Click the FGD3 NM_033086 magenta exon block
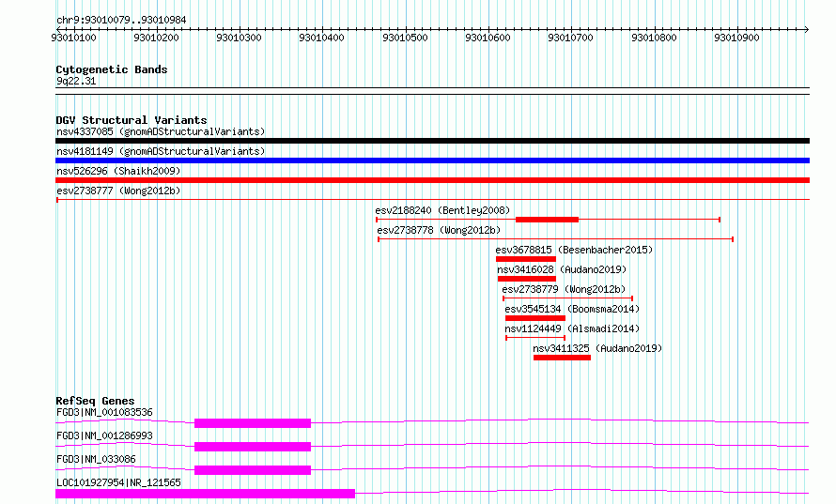Screen dimensions: 836x504 pos(253,470)
